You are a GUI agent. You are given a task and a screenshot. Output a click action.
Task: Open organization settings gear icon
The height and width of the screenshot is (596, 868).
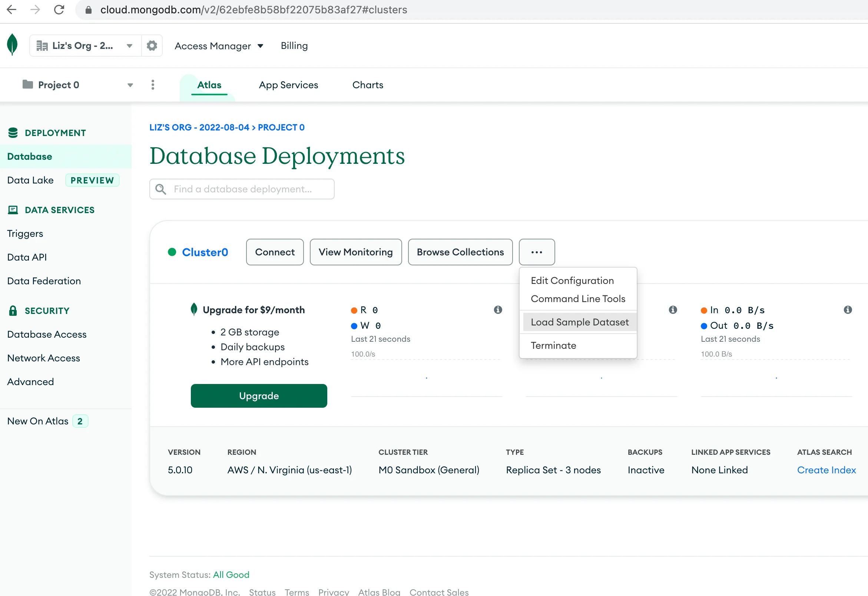152,46
